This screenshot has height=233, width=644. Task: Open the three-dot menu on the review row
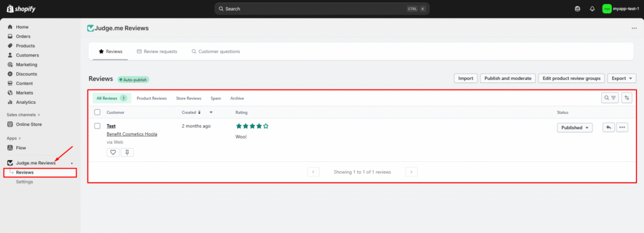tap(622, 127)
